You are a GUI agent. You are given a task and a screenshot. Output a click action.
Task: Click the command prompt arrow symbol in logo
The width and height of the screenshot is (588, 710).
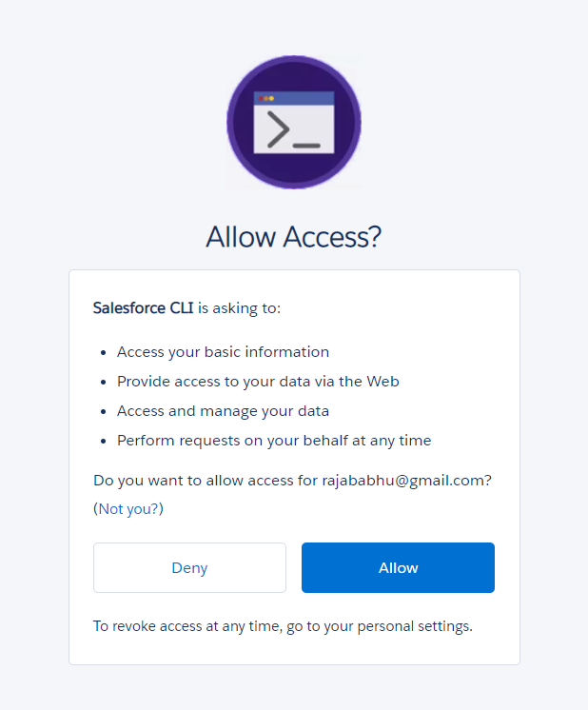tap(278, 128)
